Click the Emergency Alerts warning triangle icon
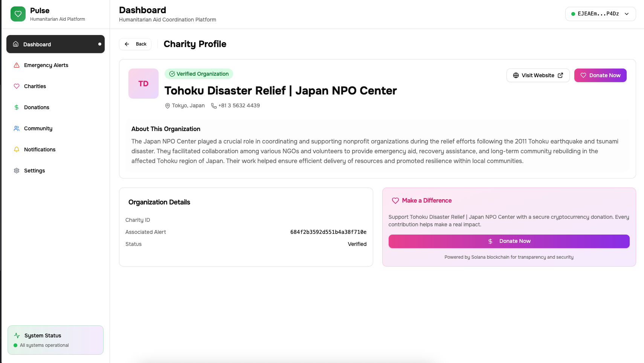 (17, 65)
